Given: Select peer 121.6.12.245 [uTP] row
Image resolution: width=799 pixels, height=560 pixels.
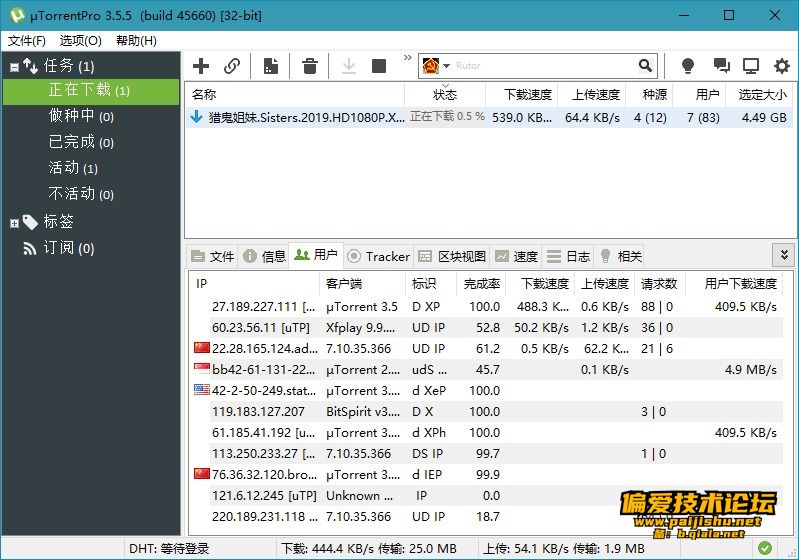Looking at the screenshot, I should [486, 495].
